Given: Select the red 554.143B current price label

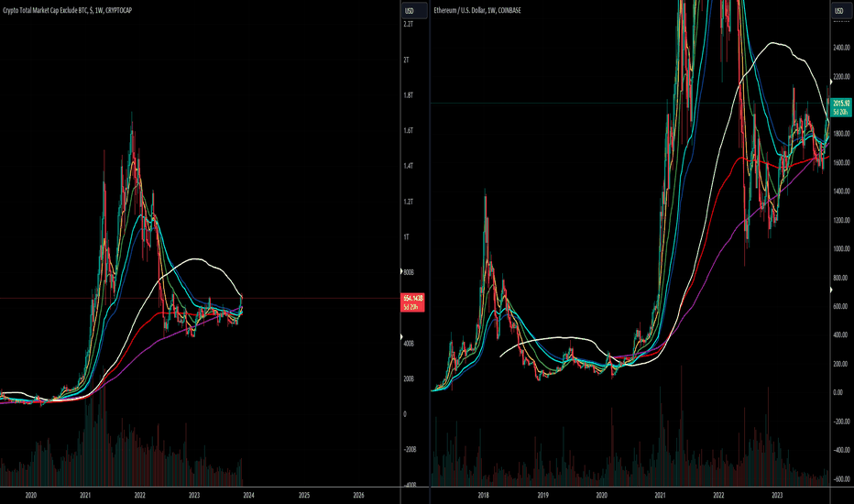Looking at the screenshot, I should (x=413, y=302).
